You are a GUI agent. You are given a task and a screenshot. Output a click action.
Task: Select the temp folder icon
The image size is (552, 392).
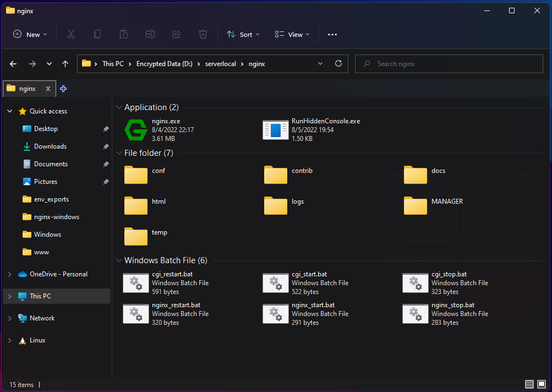pos(136,236)
